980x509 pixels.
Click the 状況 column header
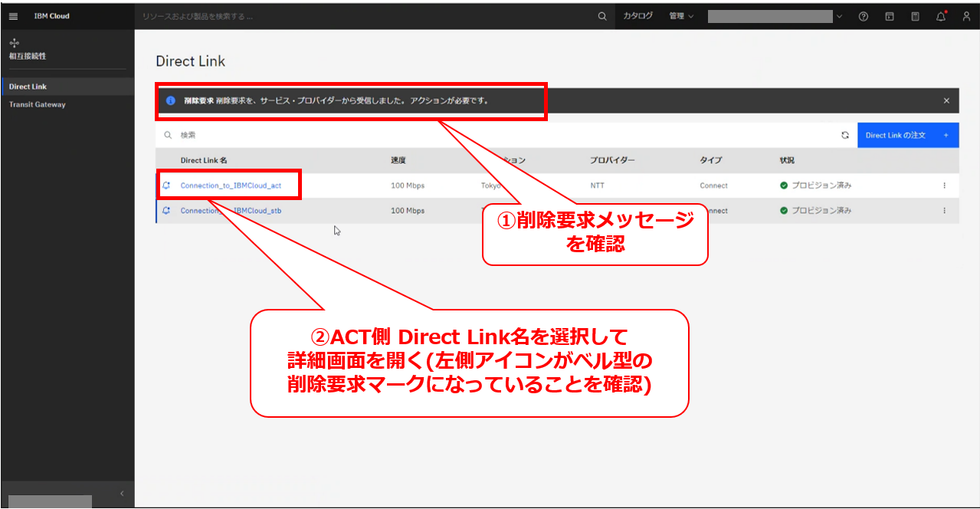pyautogui.click(x=787, y=160)
